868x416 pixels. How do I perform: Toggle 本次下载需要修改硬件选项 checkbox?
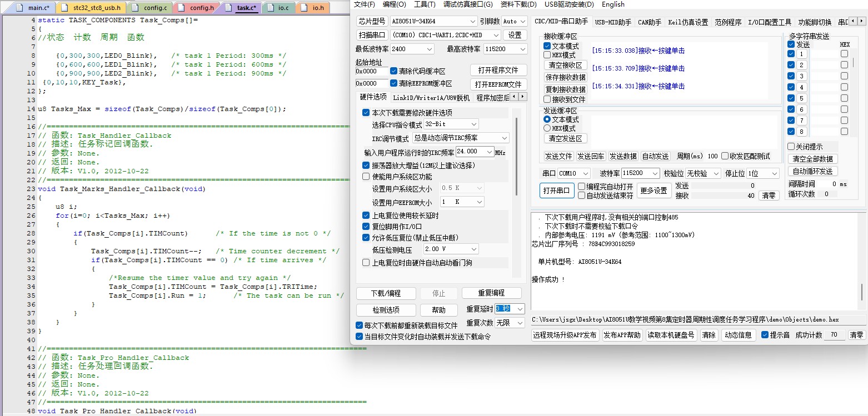366,112
